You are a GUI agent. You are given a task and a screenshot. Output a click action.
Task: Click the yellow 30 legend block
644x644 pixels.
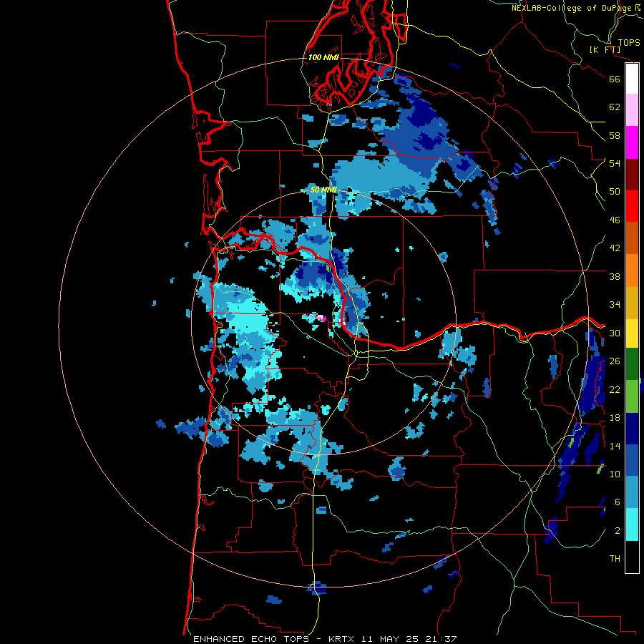(632, 333)
